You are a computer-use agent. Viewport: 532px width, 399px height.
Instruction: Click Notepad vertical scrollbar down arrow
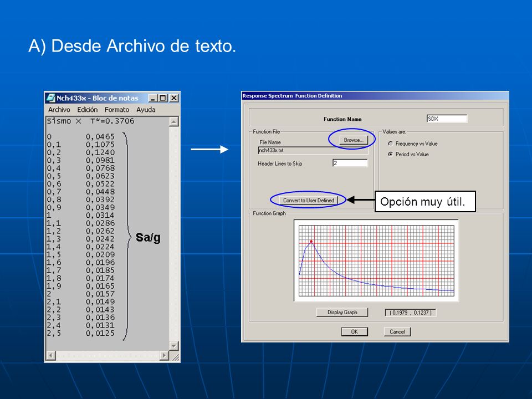pyautogui.click(x=173, y=346)
